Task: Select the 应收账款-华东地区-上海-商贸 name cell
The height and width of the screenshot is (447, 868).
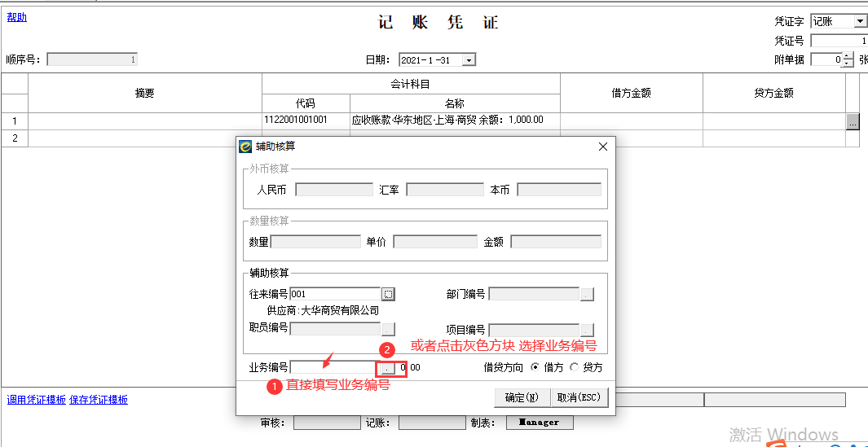Action: 455,121
